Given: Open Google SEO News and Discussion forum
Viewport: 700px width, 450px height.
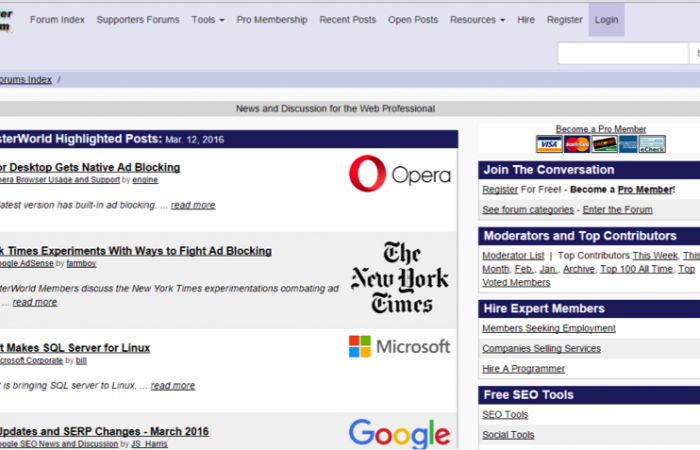Looking at the screenshot, I should tap(59, 444).
